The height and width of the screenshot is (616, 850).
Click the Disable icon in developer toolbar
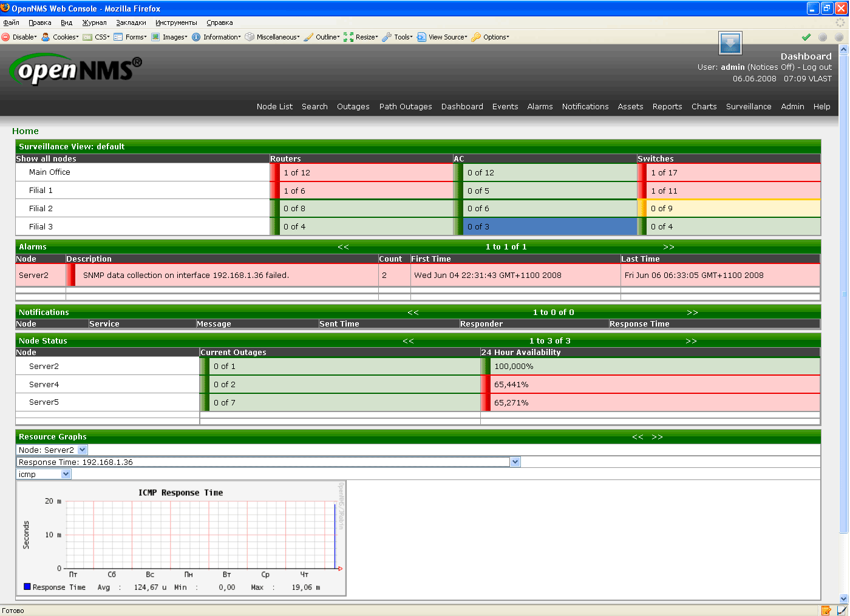pyautogui.click(x=5, y=37)
